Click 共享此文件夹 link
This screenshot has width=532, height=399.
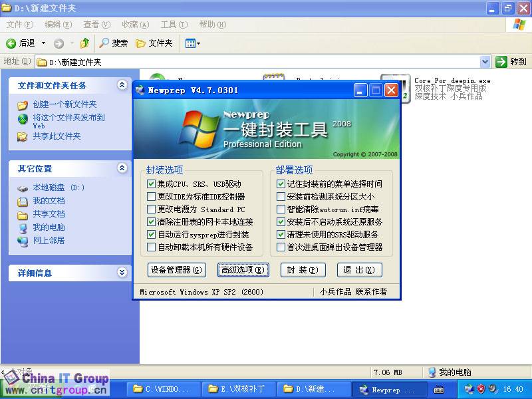[x=57, y=136]
